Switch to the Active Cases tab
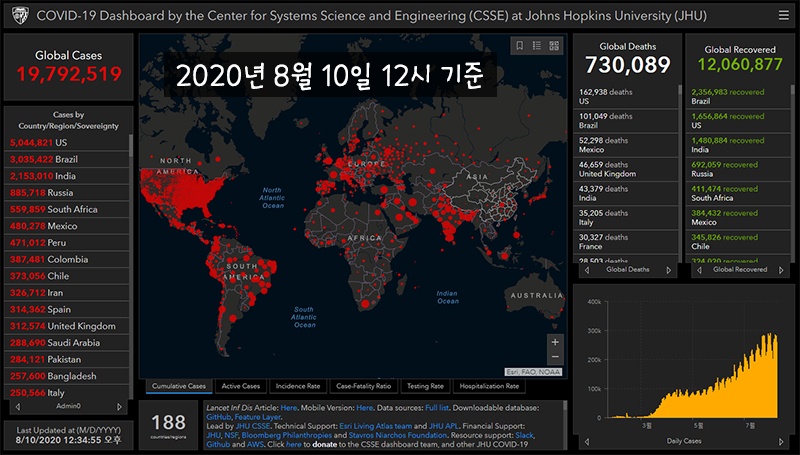 (x=241, y=386)
